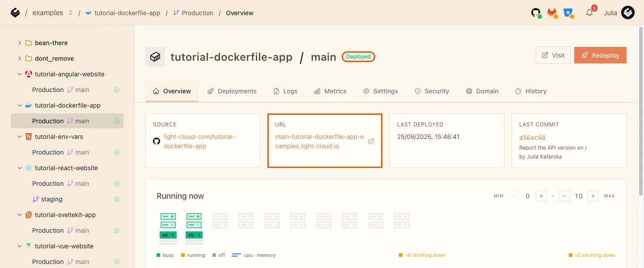This screenshot has width=644, height=268.
Task: Open commit a56ac68 link
Action: [532, 138]
